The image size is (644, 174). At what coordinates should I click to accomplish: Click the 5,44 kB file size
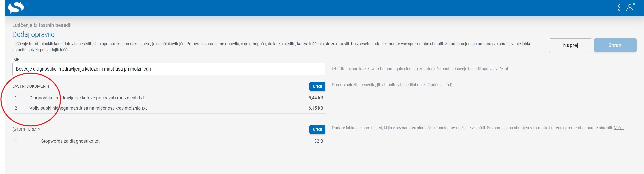coord(316,98)
